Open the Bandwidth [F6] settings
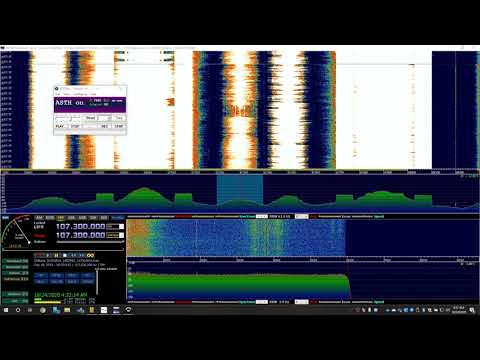Image resolution: width=480 pixels, height=360 pixels. coord(16,267)
